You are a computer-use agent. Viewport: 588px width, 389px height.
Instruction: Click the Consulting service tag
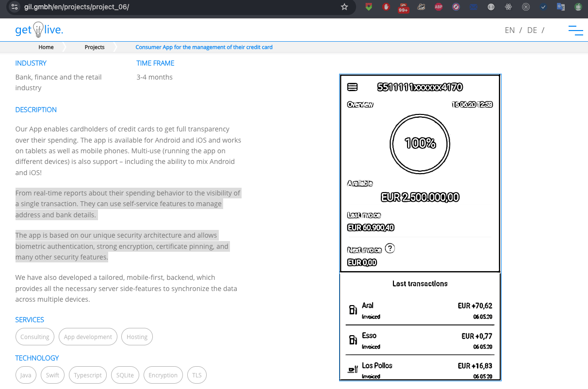[35, 337]
